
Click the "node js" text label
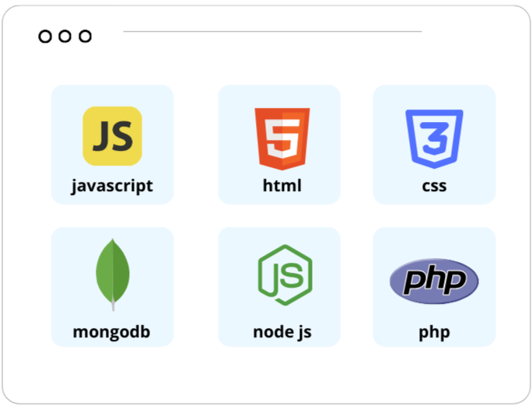tap(282, 332)
